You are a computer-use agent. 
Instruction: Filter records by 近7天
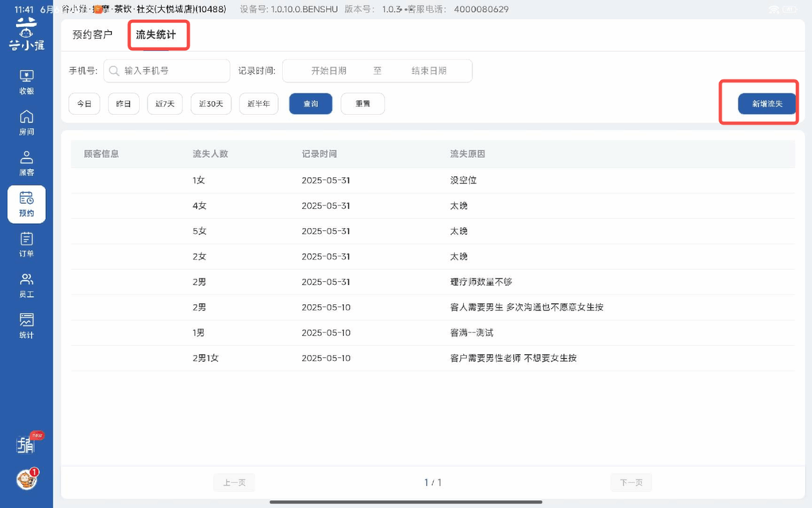(165, 104)
